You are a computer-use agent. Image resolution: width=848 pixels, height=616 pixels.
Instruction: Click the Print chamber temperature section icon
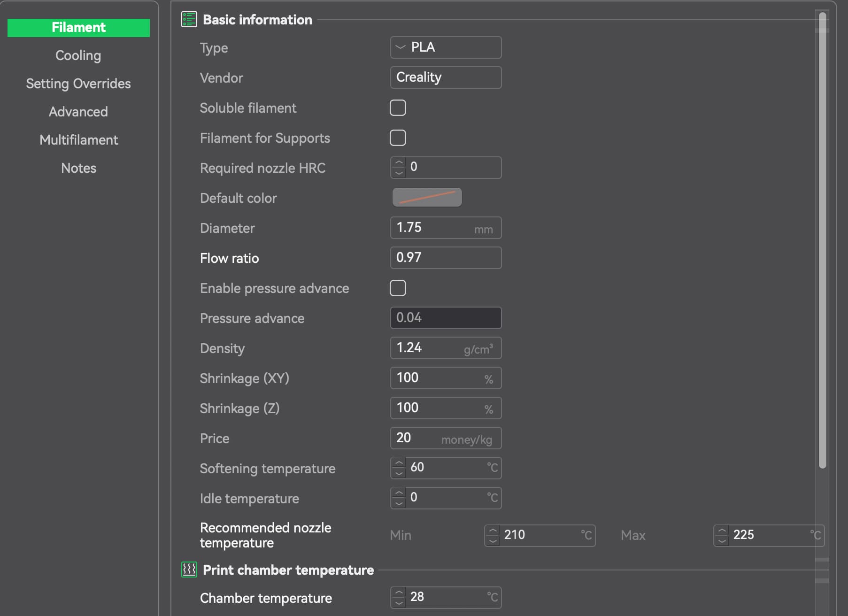pos(189,570)
